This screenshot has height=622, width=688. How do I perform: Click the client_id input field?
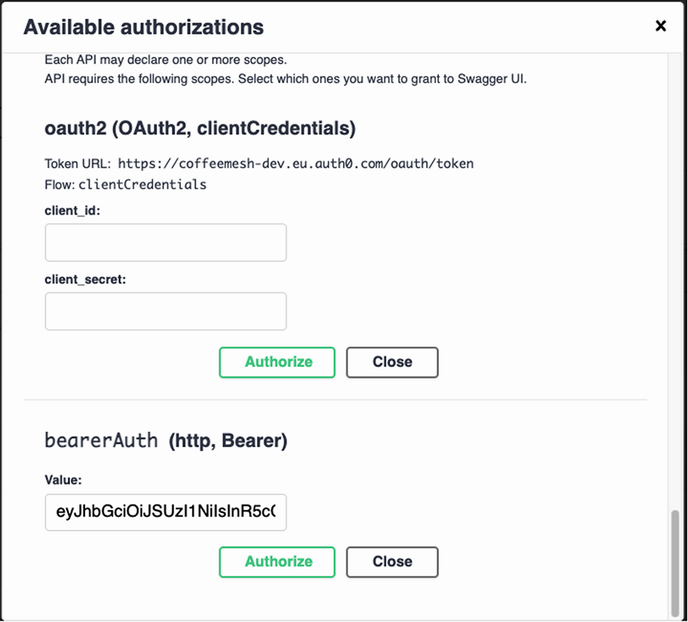point(166,243)
